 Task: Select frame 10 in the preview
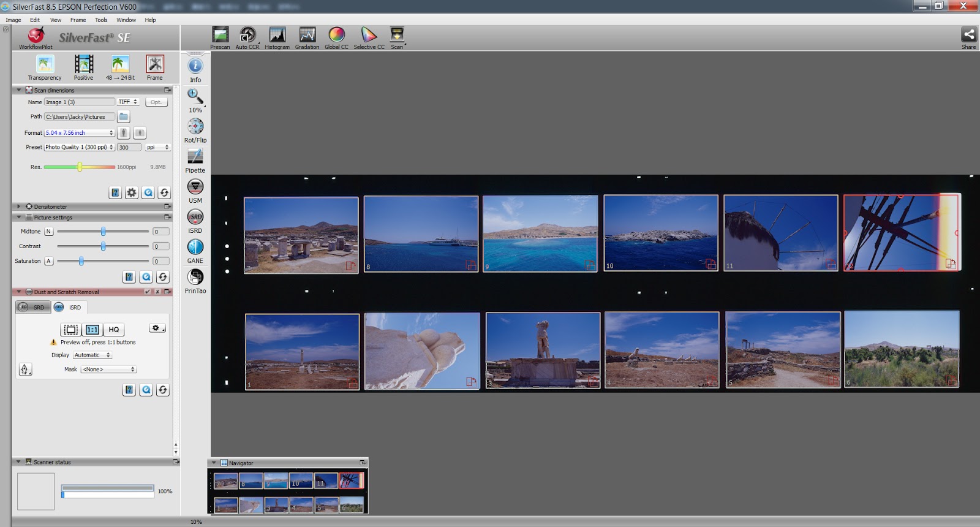661,233
